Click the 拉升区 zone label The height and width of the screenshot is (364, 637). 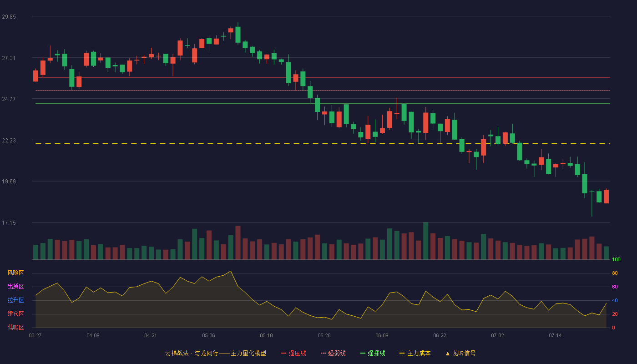pyautogui.click(x=15, y=300)
